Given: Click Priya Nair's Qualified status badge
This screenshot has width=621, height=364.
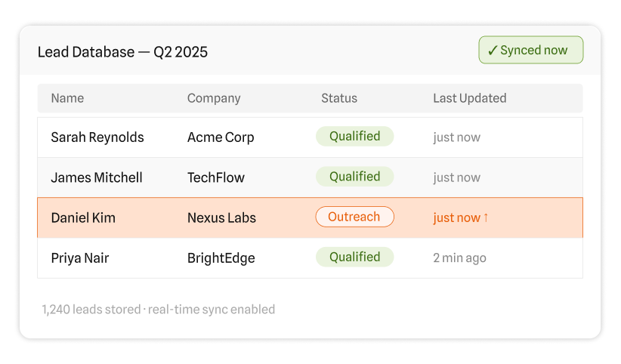Looking at the screenshot, I should [354, 258].
